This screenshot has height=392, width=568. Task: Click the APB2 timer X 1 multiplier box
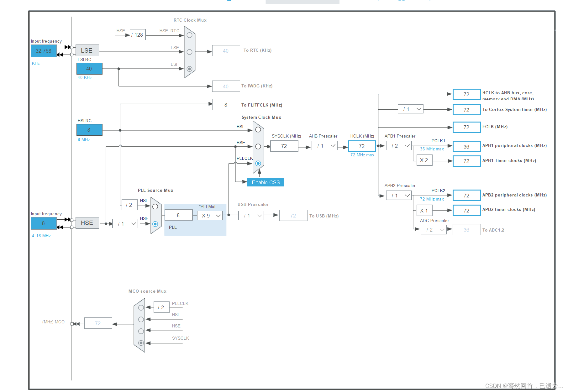point(424,211)
